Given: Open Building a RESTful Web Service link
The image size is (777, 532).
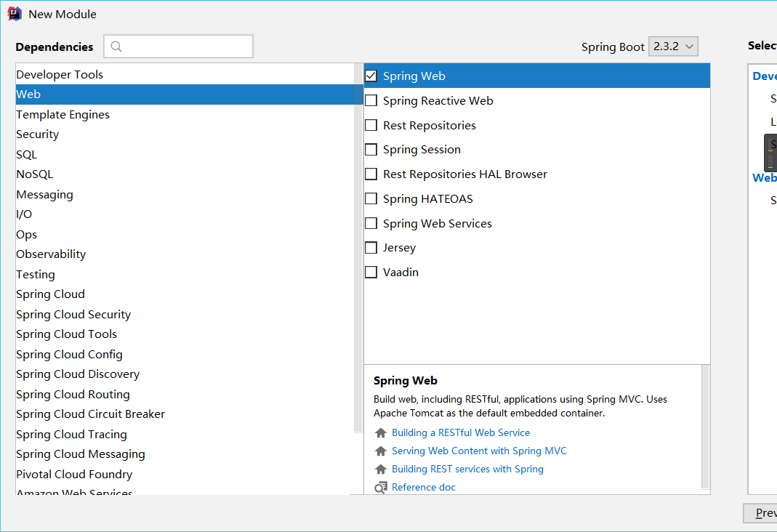Looking at the screenshot, I should point(461,433).
